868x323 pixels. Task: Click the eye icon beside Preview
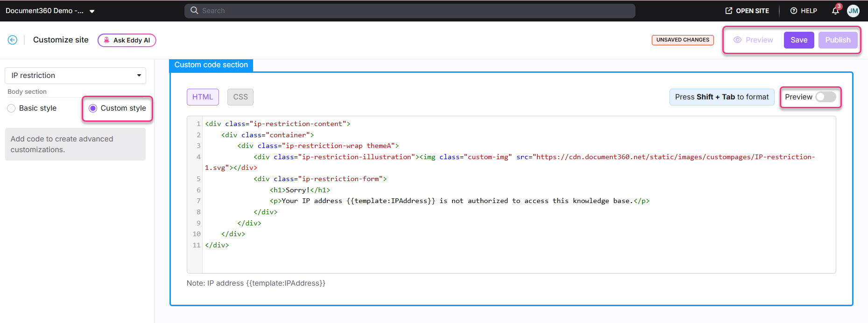pyautogui.click(x=737, y=40)
